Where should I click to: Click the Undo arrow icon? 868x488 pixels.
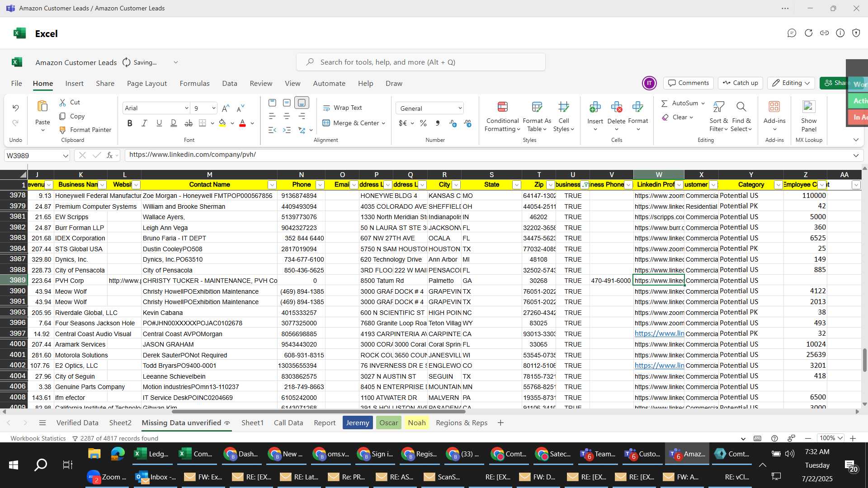point(15,108)
